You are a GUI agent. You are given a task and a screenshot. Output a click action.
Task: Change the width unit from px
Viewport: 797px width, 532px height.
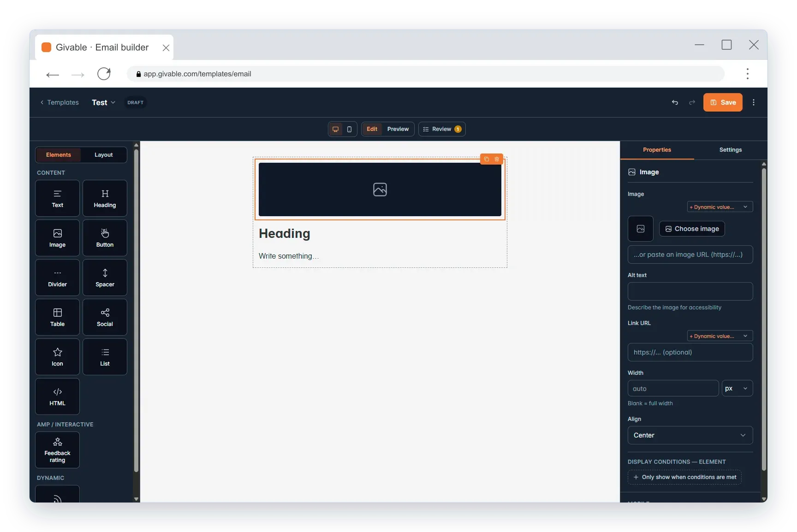click(737, 388)
